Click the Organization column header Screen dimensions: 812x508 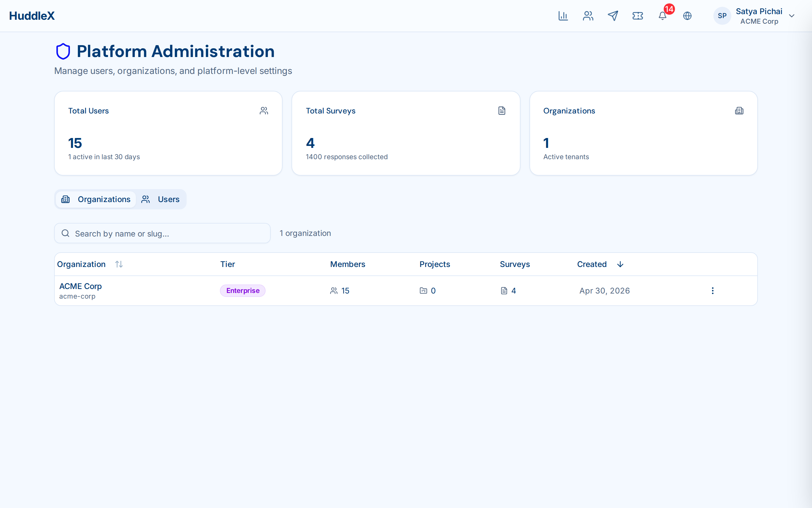(81, 264)
